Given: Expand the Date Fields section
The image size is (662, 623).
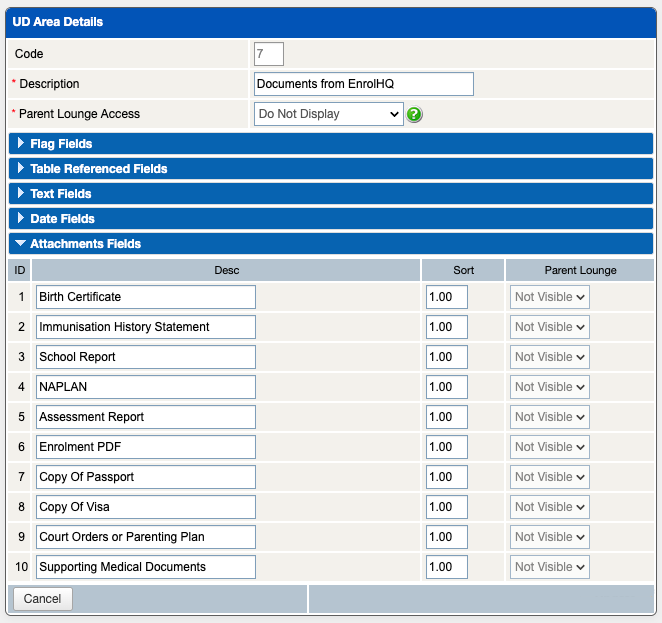Looking at the screenshot, I should click(62, 219).
